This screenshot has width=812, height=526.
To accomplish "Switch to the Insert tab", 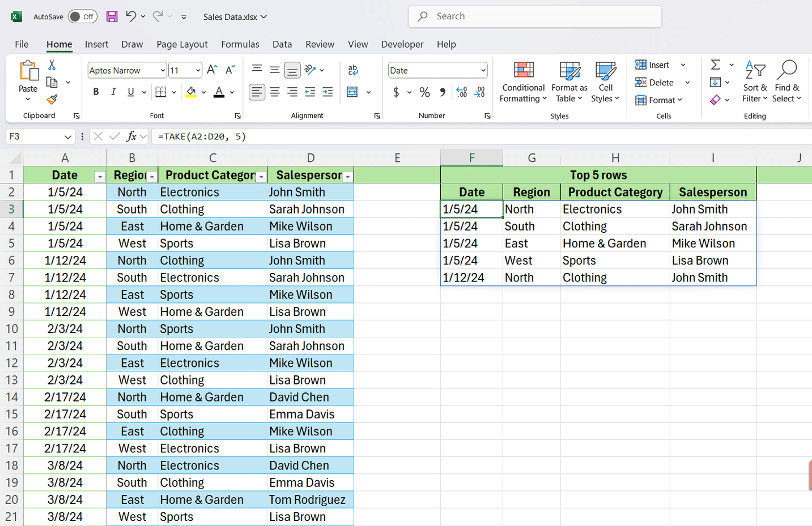I will pos(96,44).
